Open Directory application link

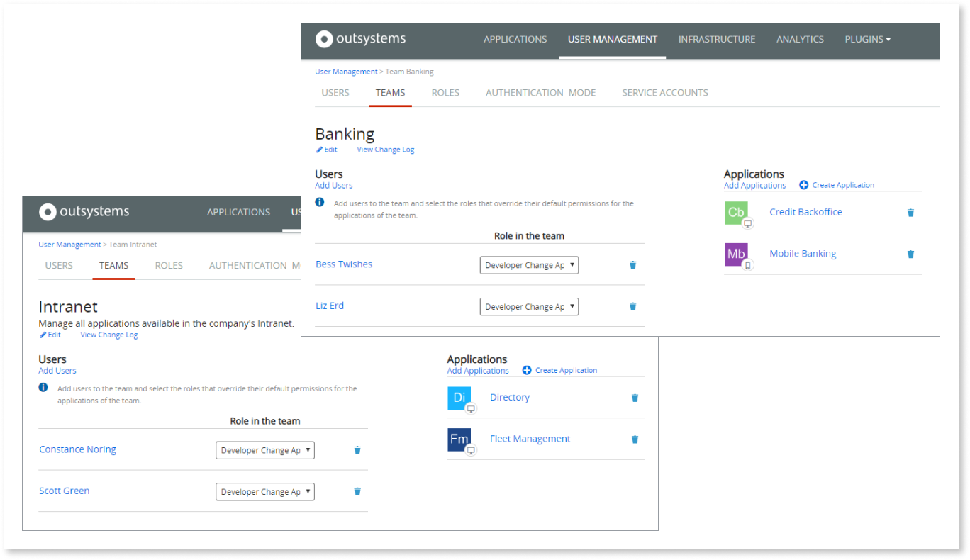pyautogui.click(x=510, y=398)
